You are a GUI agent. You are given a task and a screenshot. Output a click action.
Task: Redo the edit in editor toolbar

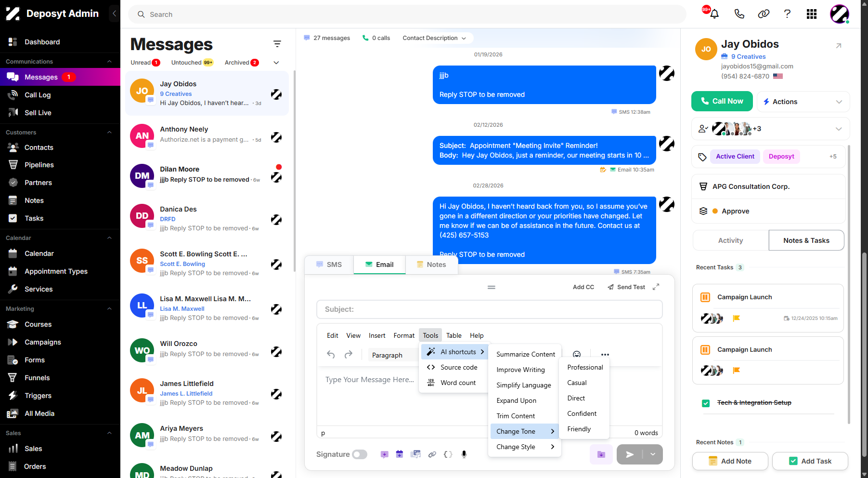349,355
